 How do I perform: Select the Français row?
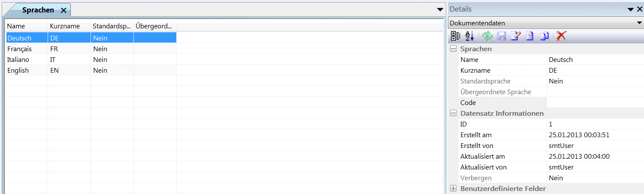pyautogui.click(x=20, y=49)
